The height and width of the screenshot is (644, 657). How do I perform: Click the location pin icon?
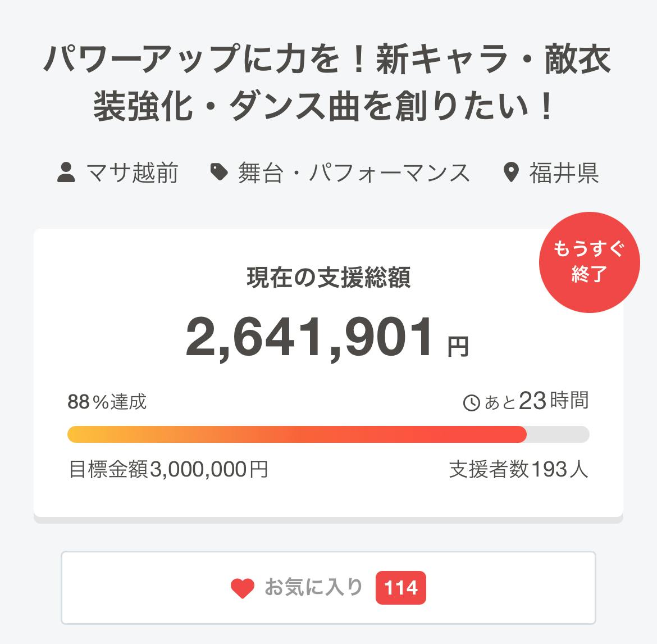coord(511,173)
